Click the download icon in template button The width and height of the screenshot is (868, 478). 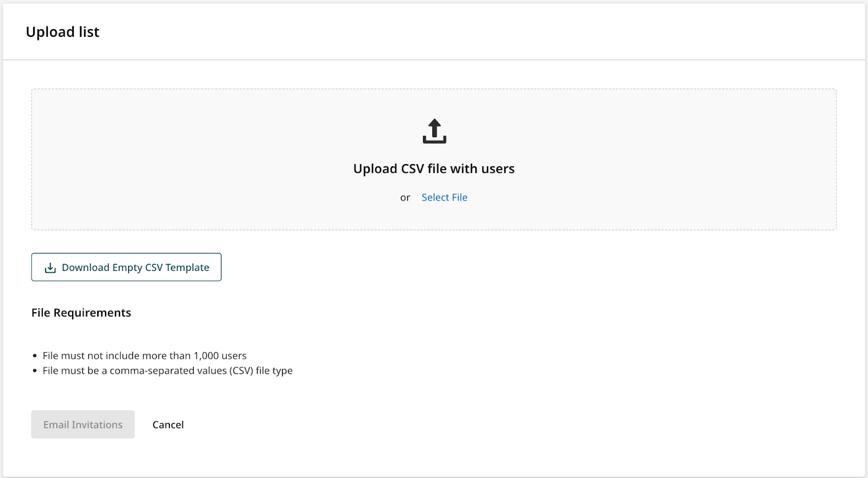50,268
